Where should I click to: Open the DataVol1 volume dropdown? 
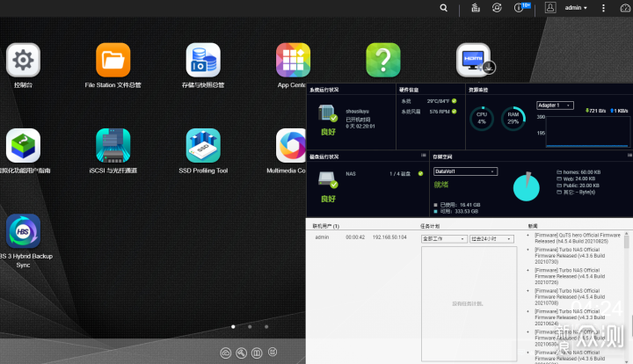pos(465,171)
